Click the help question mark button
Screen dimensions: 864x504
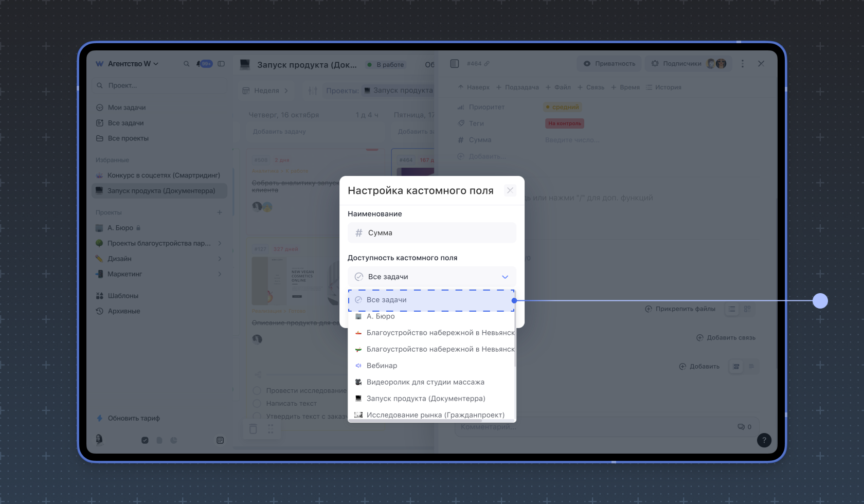pyautogui.click(x=764, y=440)
